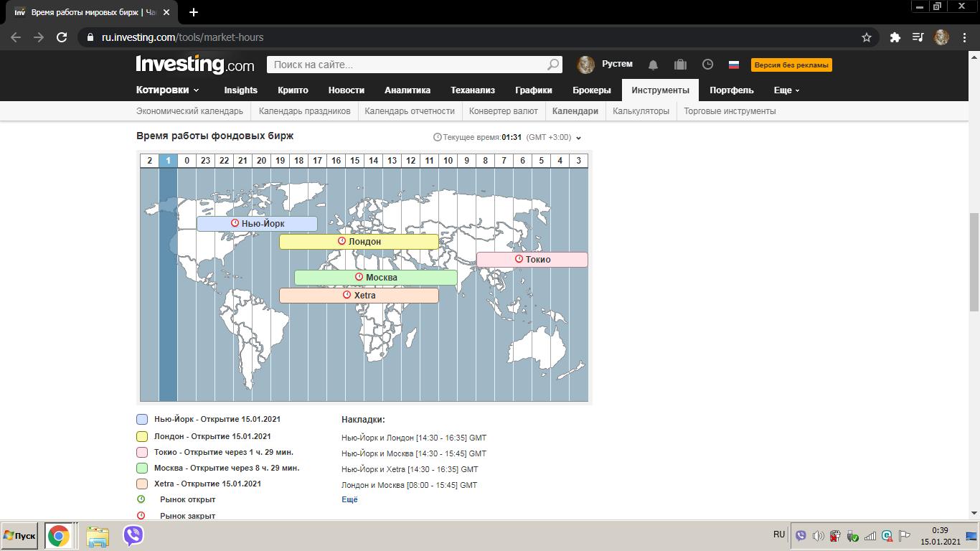This screenshot has width=980, height=551.
Task: Open the Еще dropdown menu
Action: 786,90
